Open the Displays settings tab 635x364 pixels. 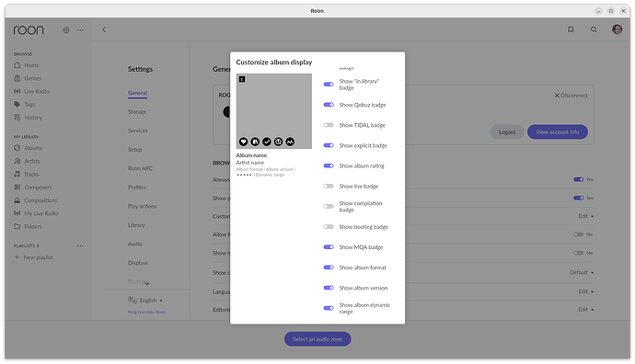(138, 263)
